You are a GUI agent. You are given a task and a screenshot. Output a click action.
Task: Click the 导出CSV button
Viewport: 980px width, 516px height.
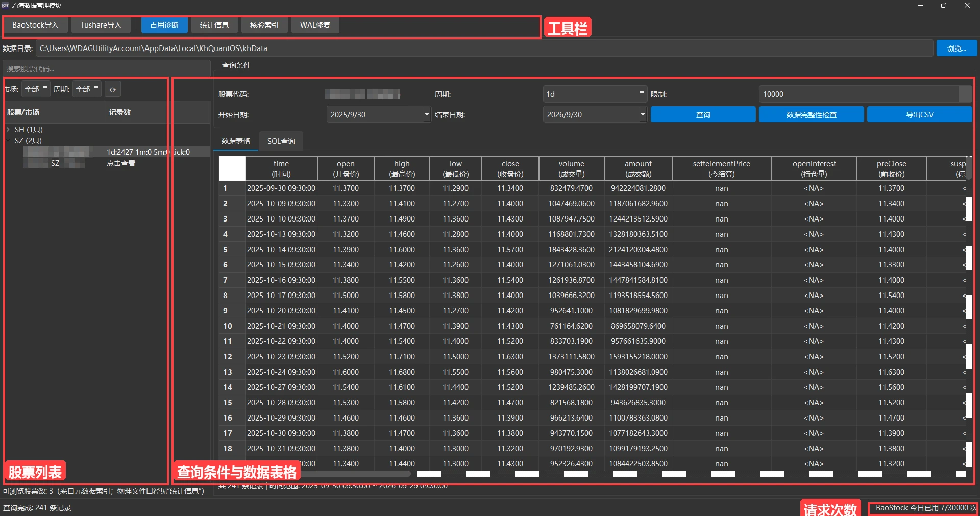pos(920,115)
